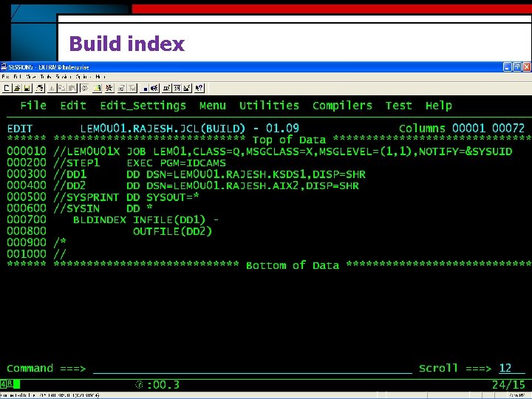Open the ISPF Menu pull-down

[212, 106]
